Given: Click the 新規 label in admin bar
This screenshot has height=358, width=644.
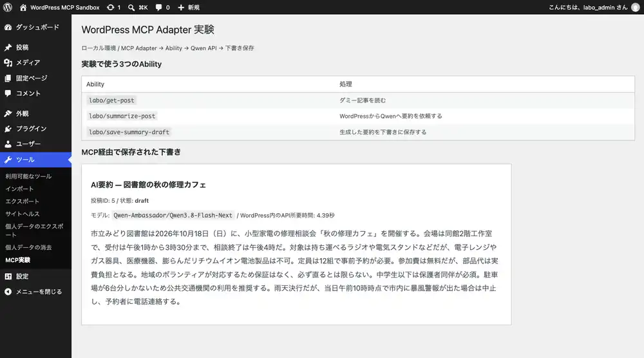Looking at the screenshot, I should pyautogui.click(x=193, y=7).
